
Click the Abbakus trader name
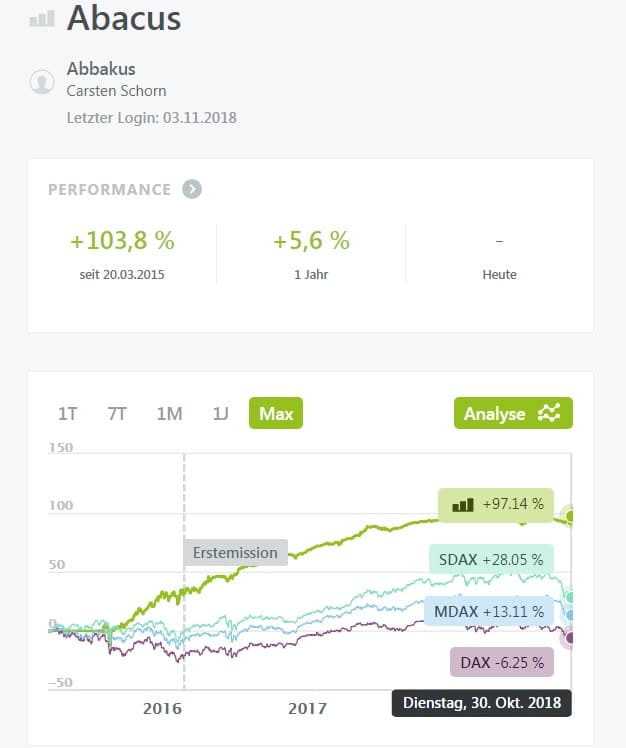[101, 70]
